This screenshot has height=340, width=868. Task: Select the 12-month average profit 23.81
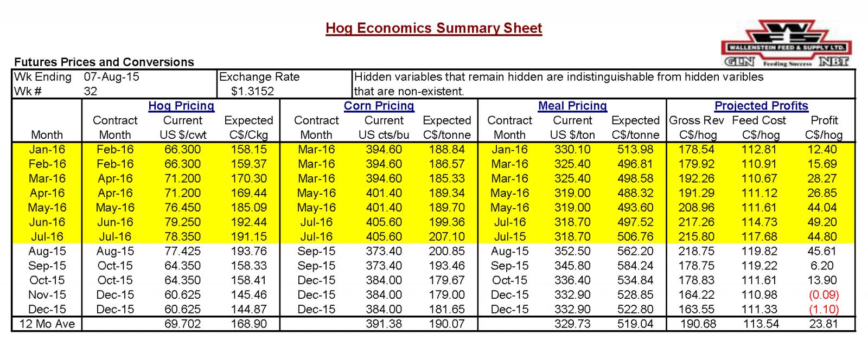[x=824, y=324]
